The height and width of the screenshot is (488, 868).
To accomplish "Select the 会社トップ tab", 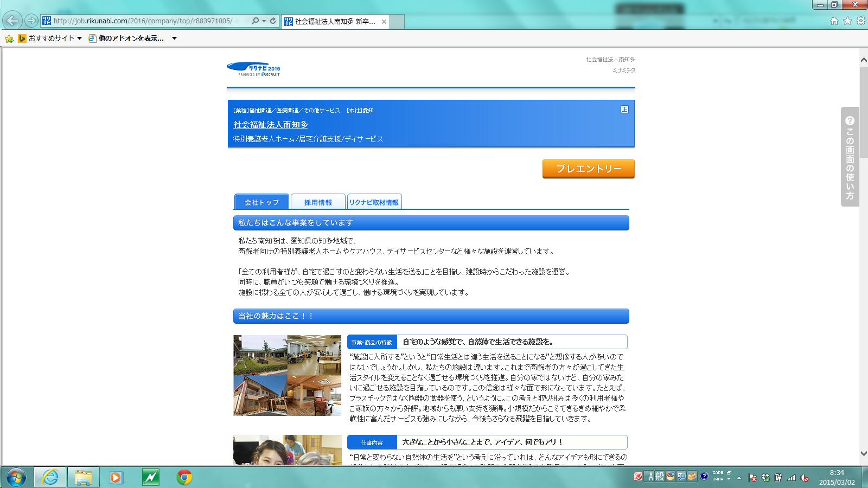I will (x=261, y=202).
